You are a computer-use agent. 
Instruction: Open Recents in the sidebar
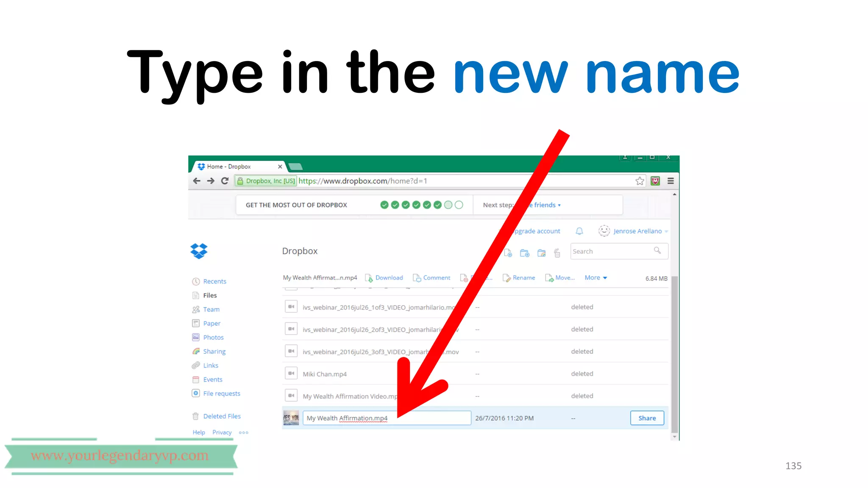pyautogui.click(x=209, y=281)
